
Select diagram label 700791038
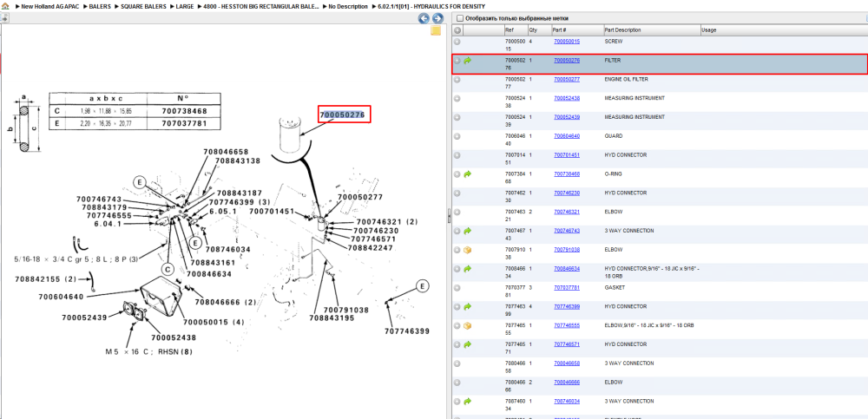pos(346,310)
